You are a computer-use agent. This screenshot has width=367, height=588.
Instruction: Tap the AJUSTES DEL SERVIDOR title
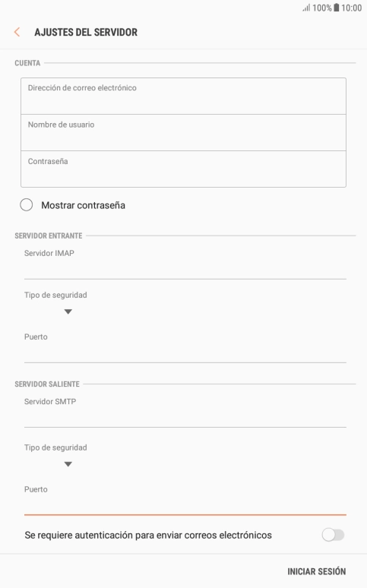[x=86, y=32]
